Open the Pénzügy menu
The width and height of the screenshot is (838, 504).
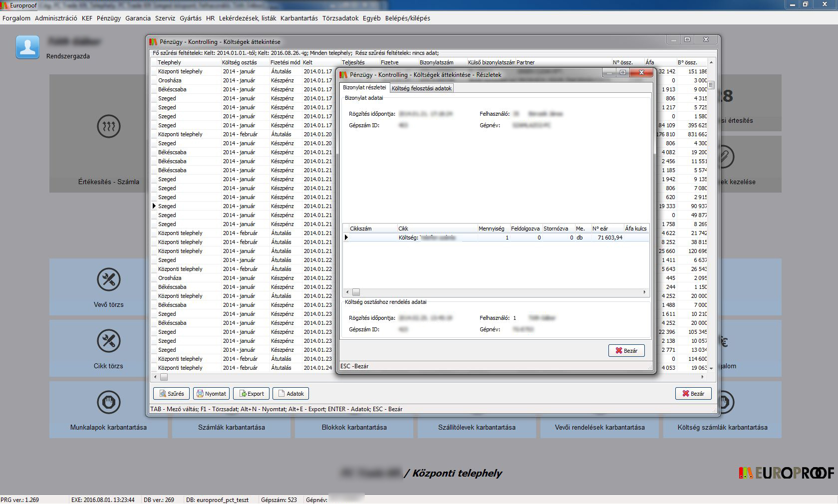tap(109, 18)
